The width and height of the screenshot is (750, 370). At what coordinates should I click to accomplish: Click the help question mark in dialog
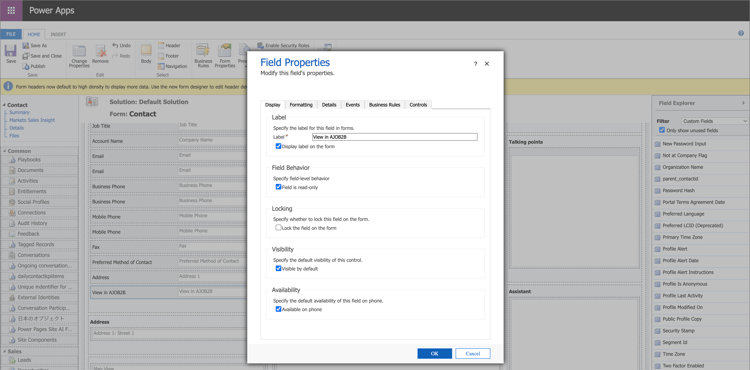click(475, 64)
